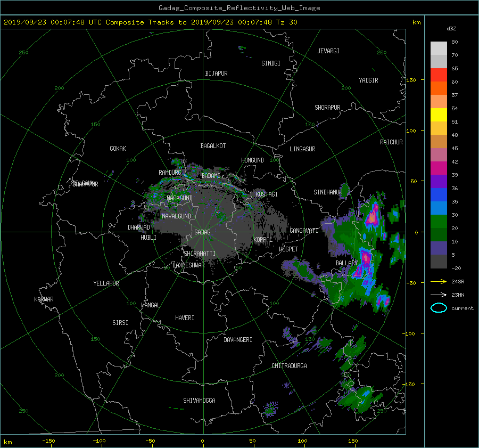Click the KUSTAGI city label

(267, 194)
